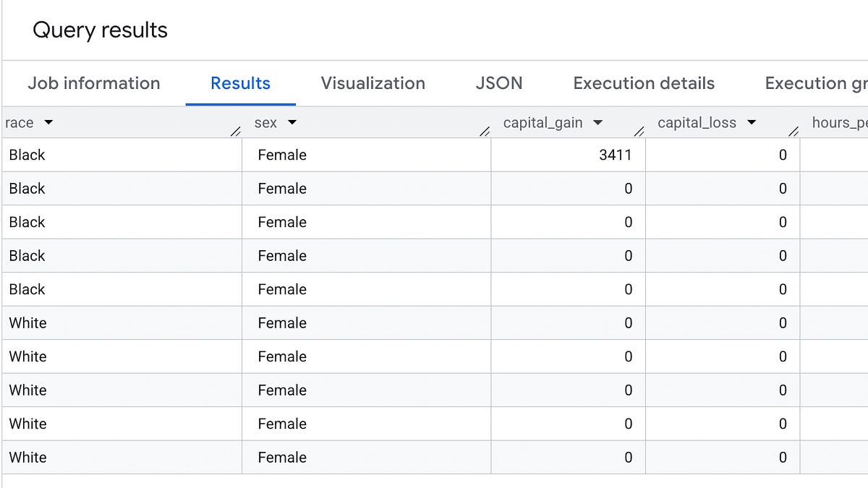Open the Visualization tab

tap(373, 83)
